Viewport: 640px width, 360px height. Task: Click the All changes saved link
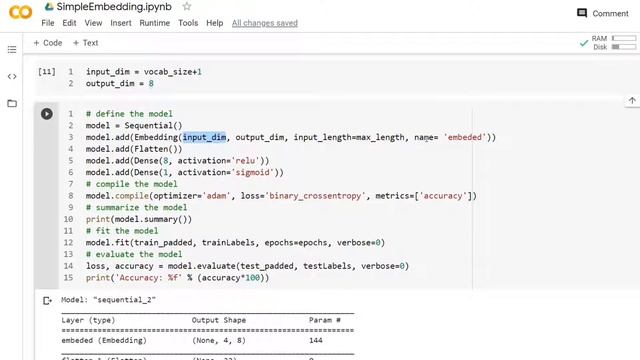(x=264, y=23)
